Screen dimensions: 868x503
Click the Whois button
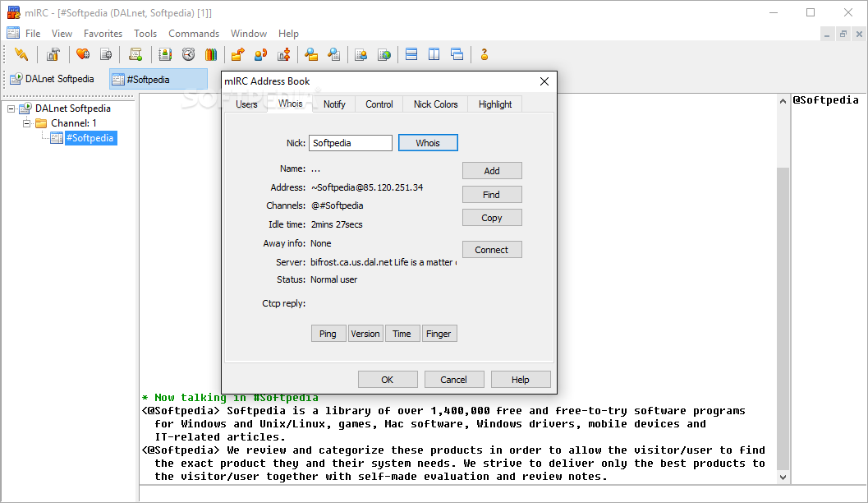pyautogui.click(x=428, y=143)
